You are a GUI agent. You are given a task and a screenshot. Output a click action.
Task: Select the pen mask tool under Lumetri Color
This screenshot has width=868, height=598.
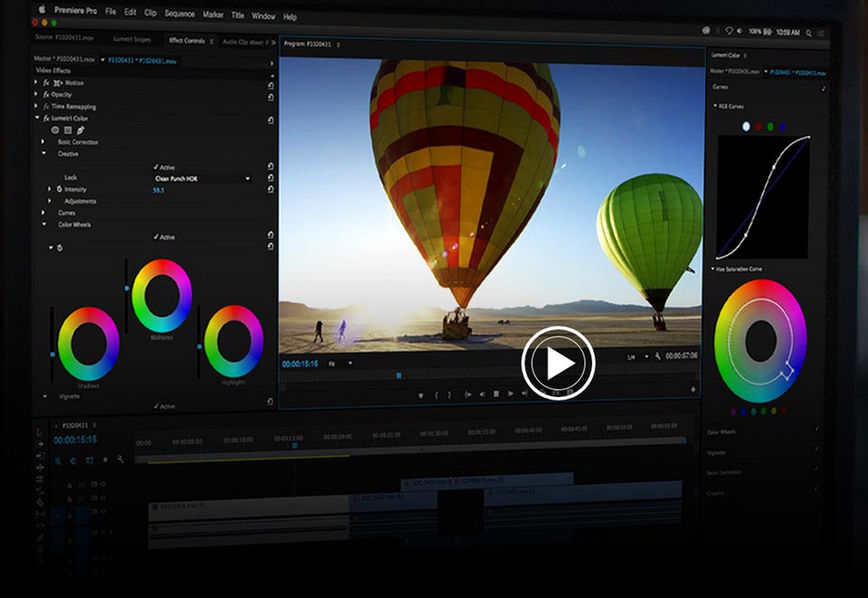click(80, 130)
